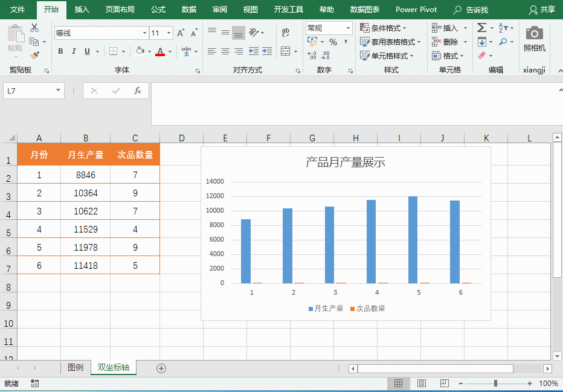
Task: Open the font name dropdown 等线
Action: (x=145, y=33)
